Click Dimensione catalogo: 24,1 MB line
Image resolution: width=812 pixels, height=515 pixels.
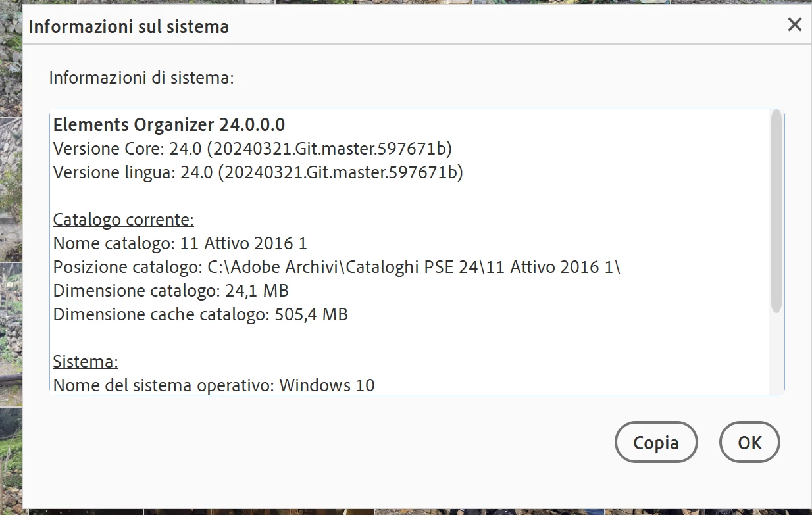coord(171,291)
